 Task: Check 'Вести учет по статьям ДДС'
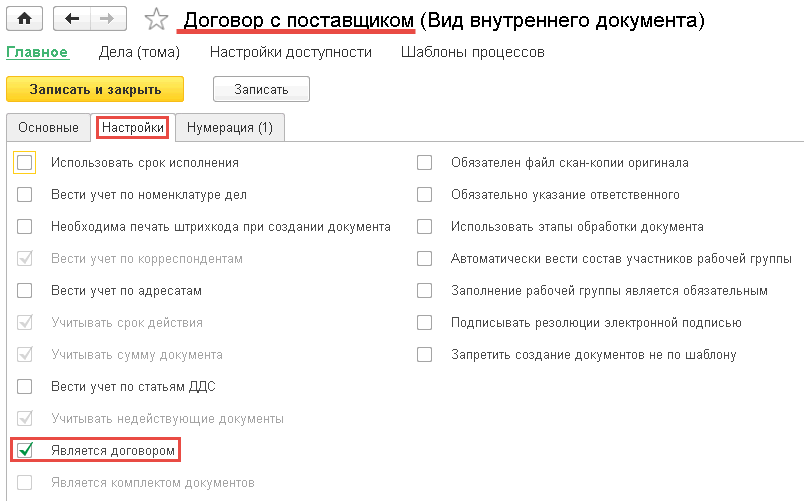point(25,387)
